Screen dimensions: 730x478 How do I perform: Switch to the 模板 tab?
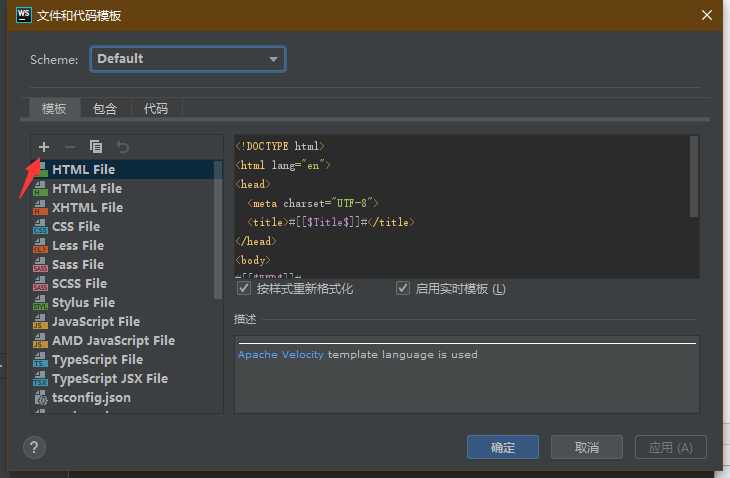(x=54, y=109)
